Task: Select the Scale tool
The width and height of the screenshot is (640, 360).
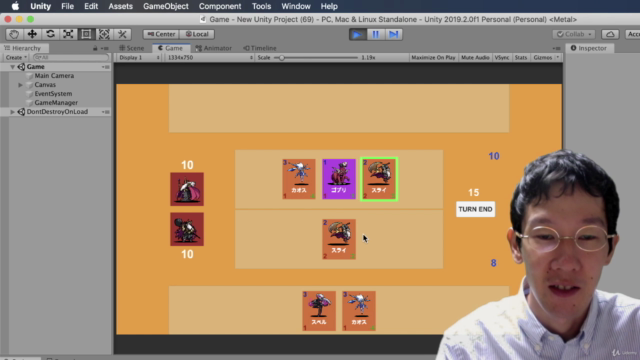Action: 68,34
